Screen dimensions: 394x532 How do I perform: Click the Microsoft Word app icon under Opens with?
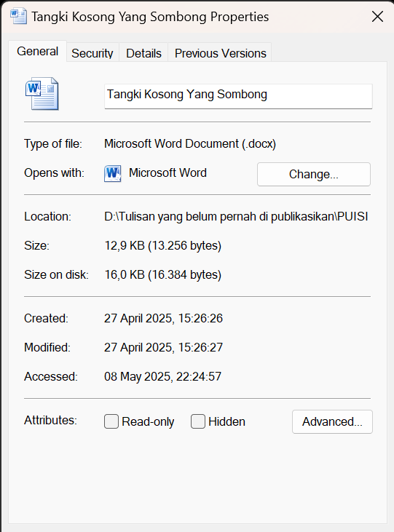(113, 174)
